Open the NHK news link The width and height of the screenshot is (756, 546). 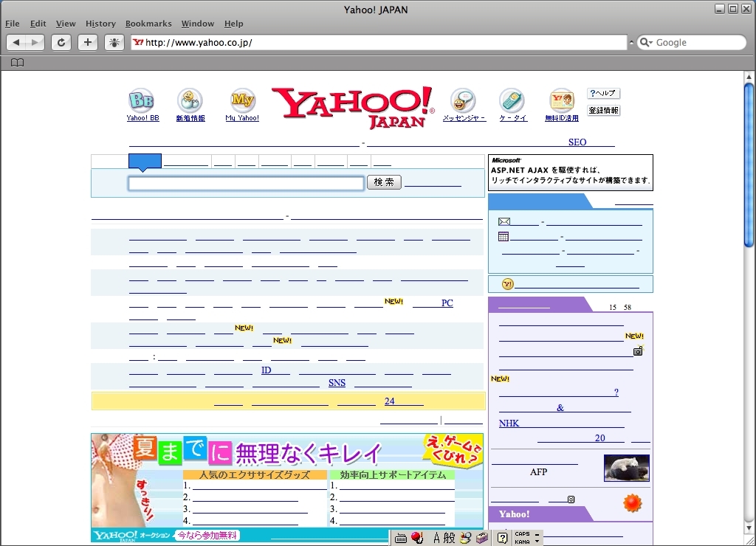click(509, 423)
